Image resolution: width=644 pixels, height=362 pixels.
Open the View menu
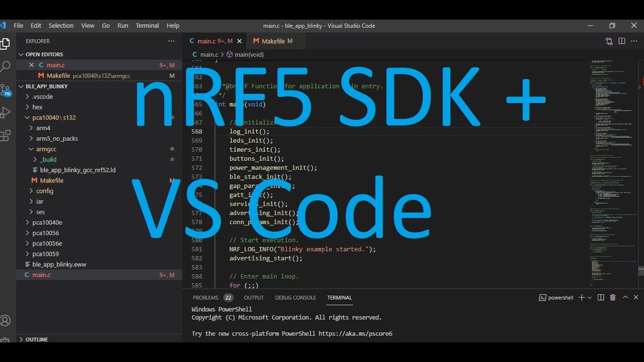point(88,26)
